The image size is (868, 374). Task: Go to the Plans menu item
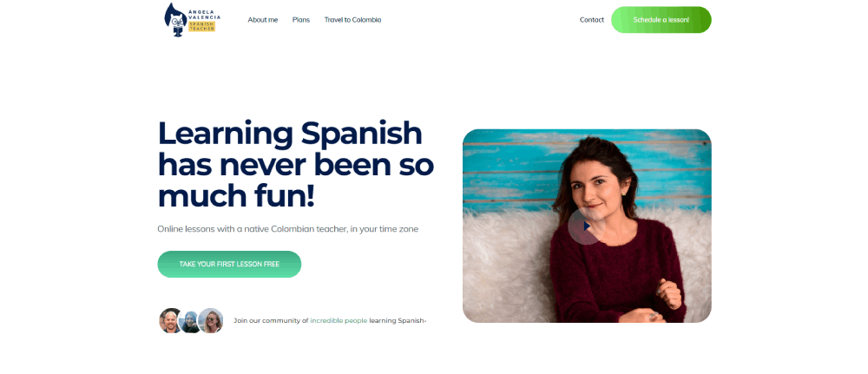pyautogui.click(x=301, y=20)
